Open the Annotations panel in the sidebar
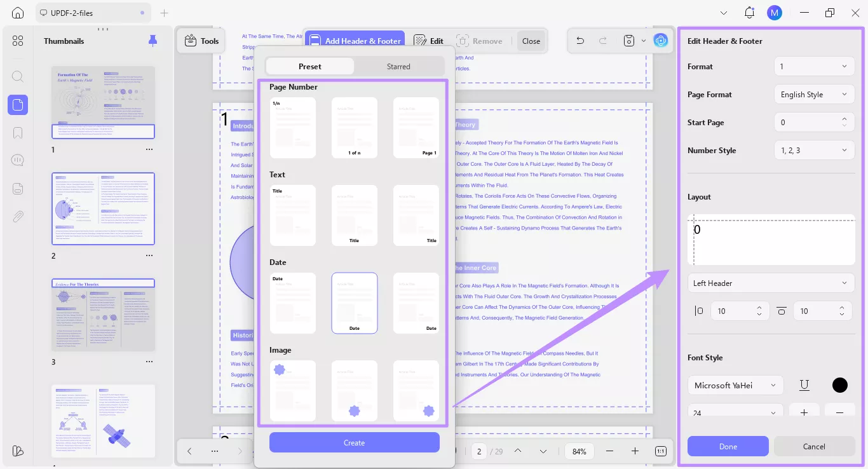868x469 pixels. (17, 160)
